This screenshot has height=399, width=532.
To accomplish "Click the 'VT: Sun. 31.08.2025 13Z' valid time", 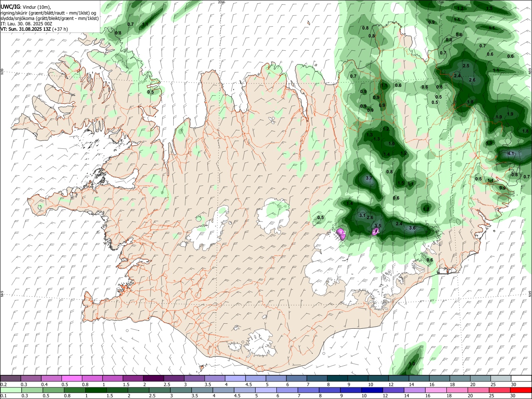I will (x=34, y=29).
